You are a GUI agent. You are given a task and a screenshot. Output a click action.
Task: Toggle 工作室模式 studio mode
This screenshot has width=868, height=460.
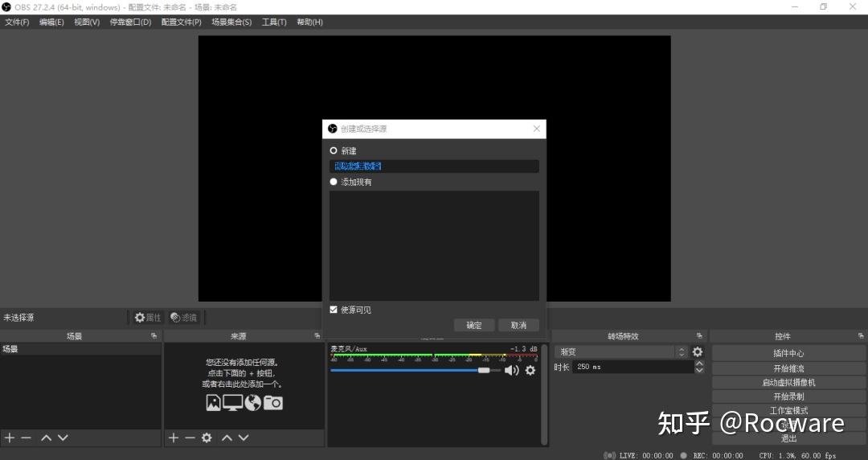pos(788,411)
